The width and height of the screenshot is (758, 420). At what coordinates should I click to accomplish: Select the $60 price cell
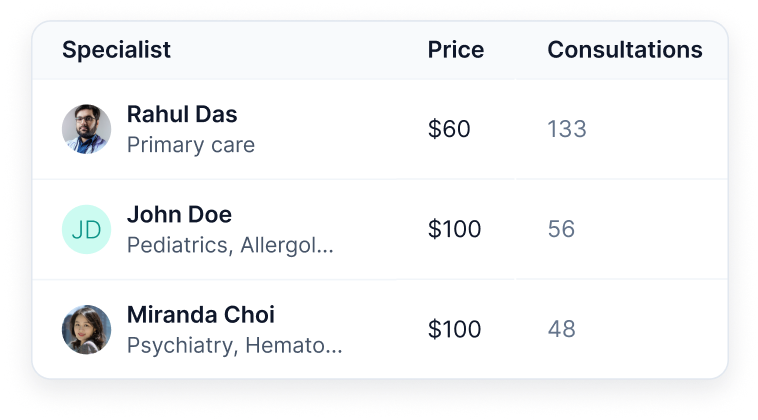click(449, 129)
